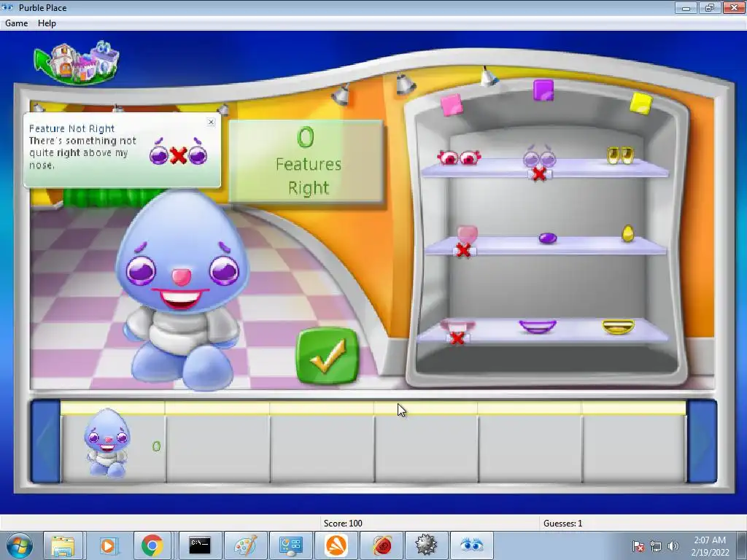
Task: Click the yellow color block above shelf
Action: (x=640, y=103)
